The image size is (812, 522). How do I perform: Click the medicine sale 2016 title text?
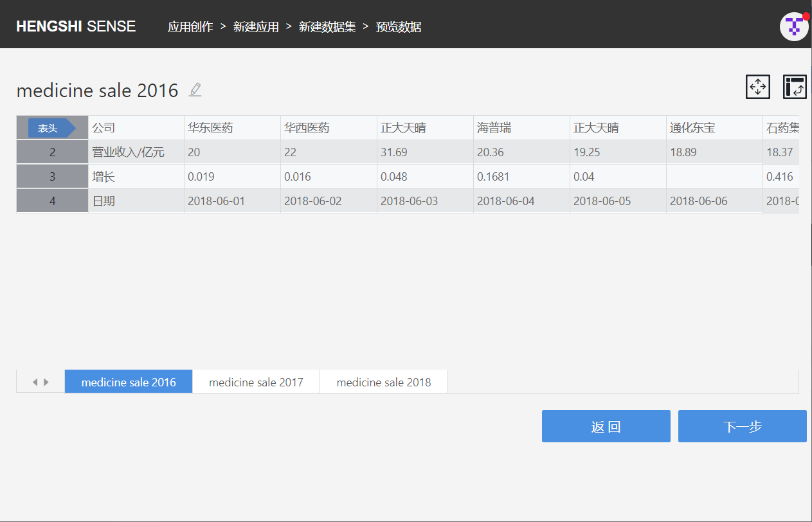coord(97,90)
